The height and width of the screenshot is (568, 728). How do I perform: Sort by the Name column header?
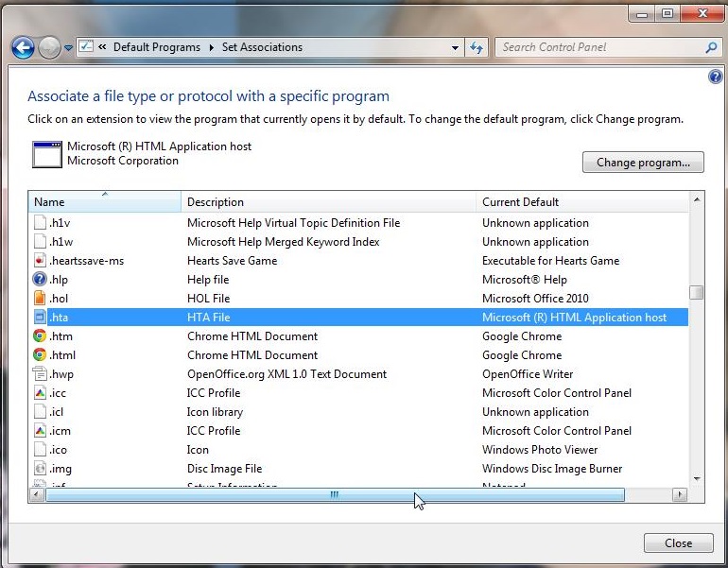click(104, 202)
